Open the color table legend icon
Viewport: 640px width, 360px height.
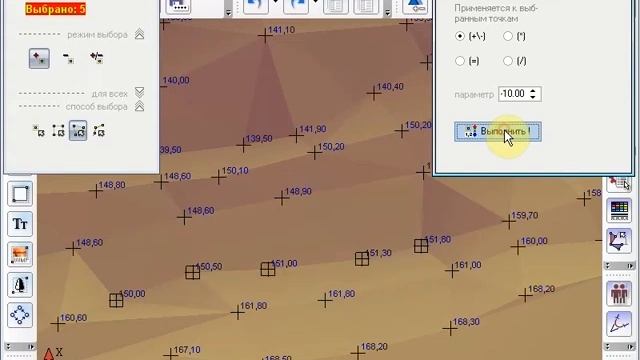619,211
